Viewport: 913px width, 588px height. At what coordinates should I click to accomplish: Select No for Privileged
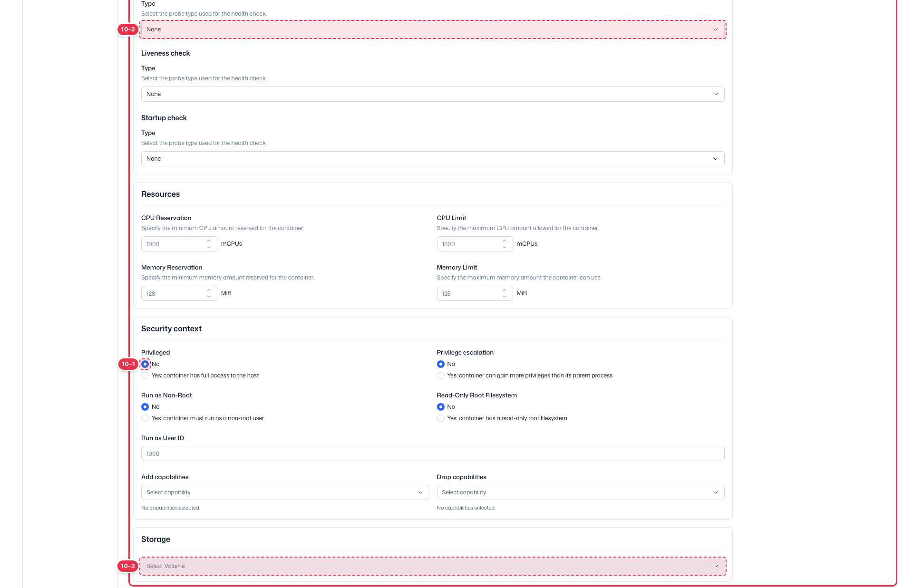pyautogui.click(x=145, y=364)
